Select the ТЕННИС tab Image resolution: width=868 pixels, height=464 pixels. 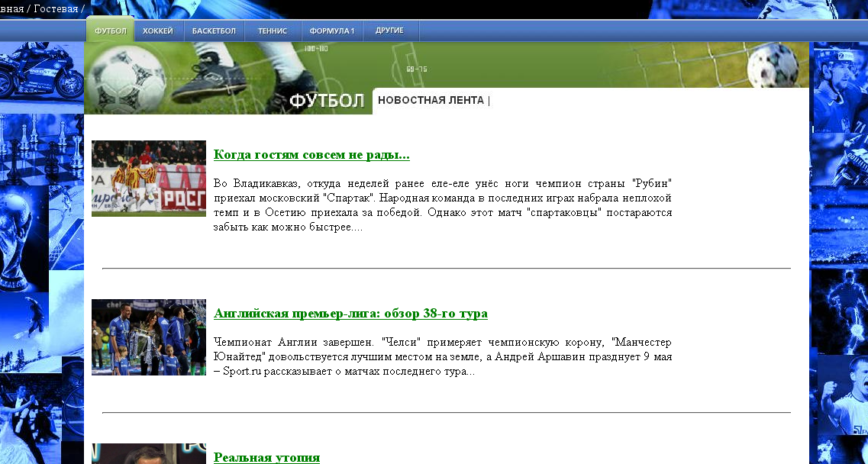(273, 31)
